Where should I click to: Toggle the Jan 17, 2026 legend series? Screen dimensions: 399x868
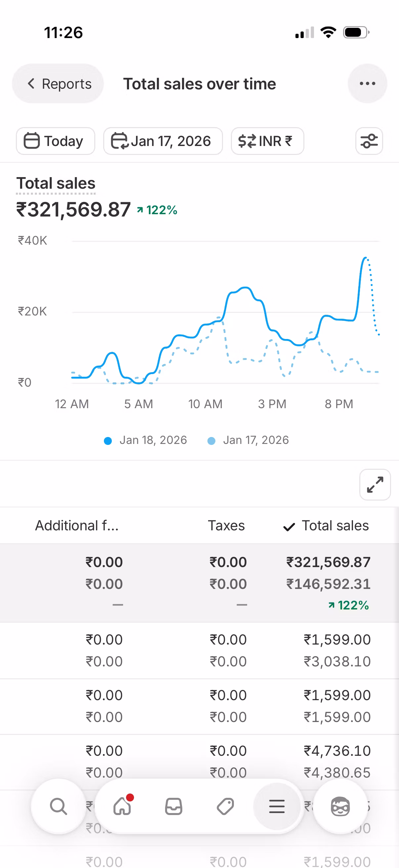tap(248, 440)
